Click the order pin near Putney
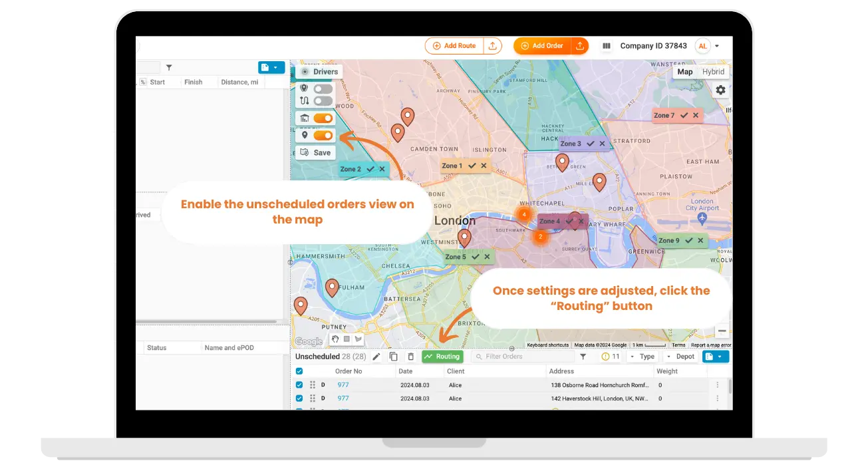 tap(301, 306)
